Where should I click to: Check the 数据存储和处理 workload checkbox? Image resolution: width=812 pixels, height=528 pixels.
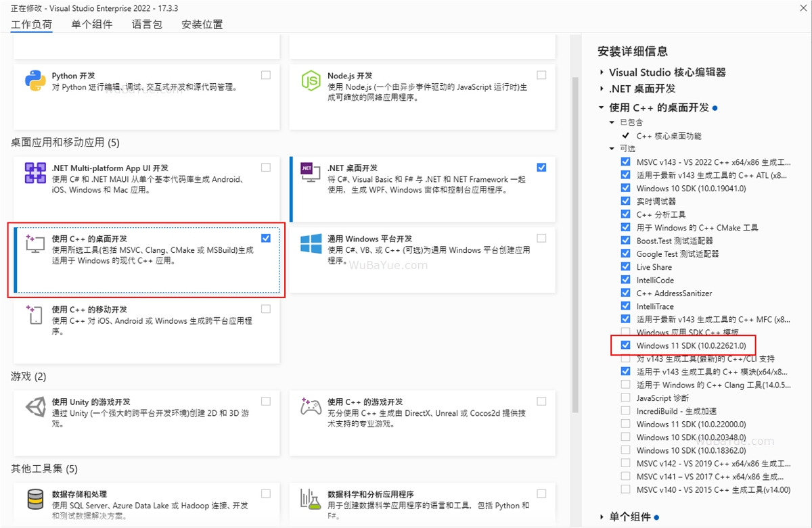pyautogui.click(x=266, y=494)
